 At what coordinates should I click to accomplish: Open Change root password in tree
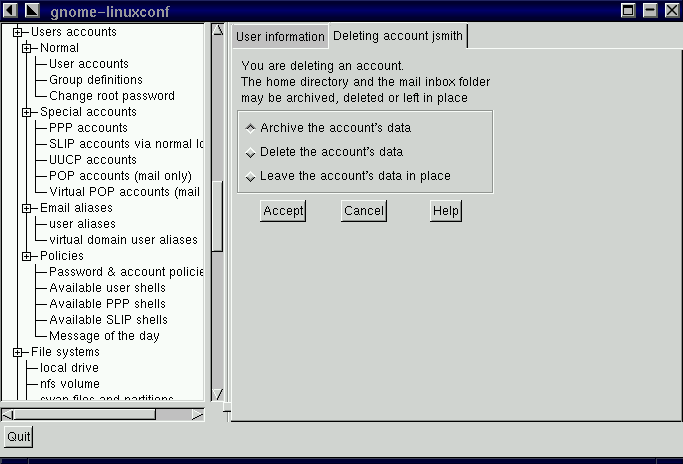coord(112,96)
